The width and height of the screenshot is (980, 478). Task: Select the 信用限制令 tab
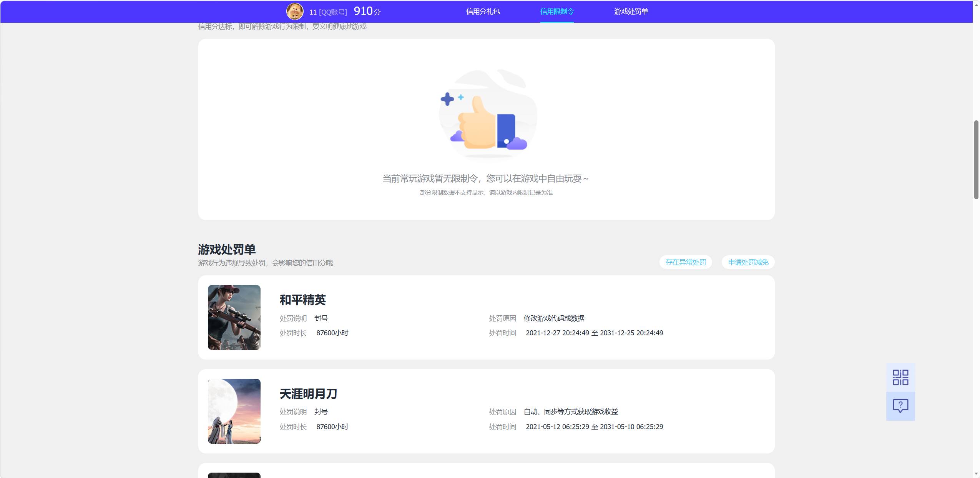tap(557, 12)
